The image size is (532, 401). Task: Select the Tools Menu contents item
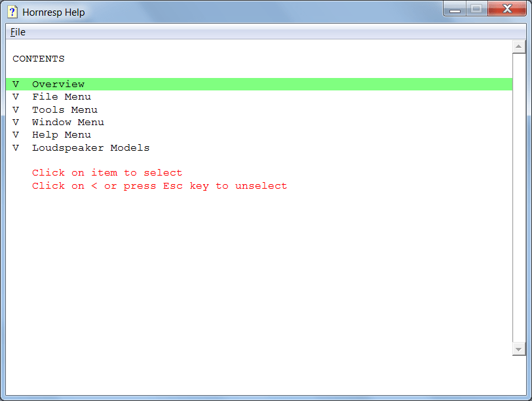[65, 110]
